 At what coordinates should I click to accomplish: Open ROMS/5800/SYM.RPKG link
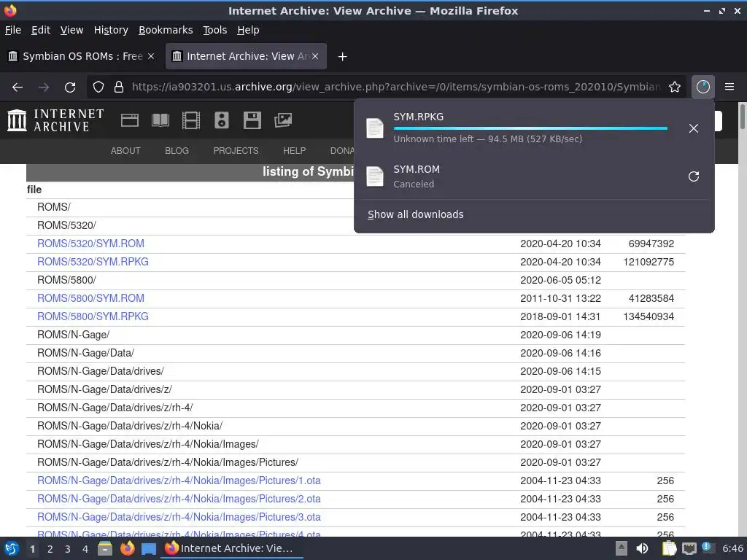93,316
